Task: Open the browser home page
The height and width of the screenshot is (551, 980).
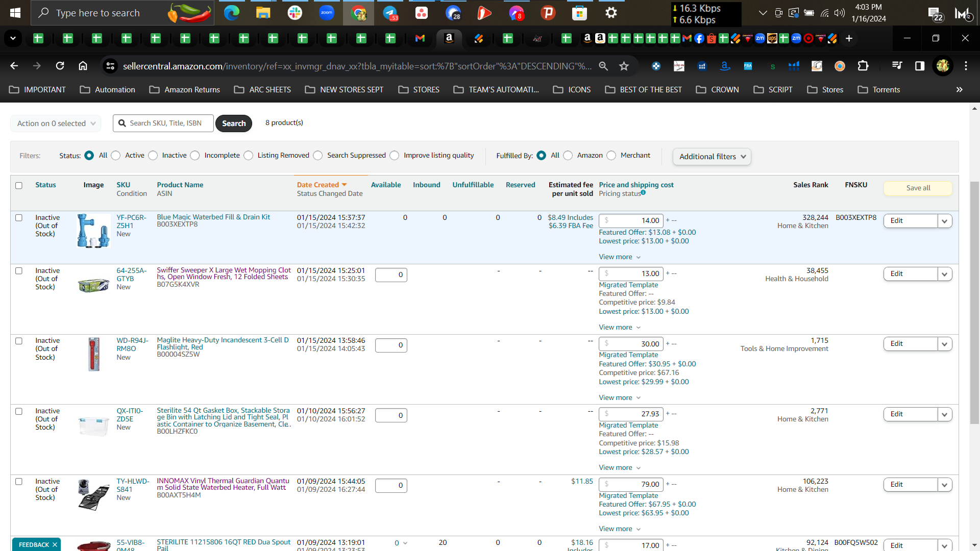Action: click(83, 66)
